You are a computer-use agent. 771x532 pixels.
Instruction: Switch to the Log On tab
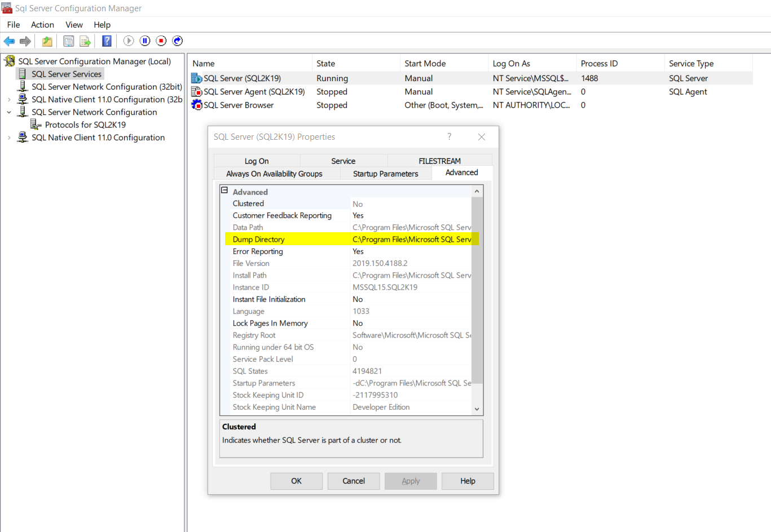(x=257, y=161)
